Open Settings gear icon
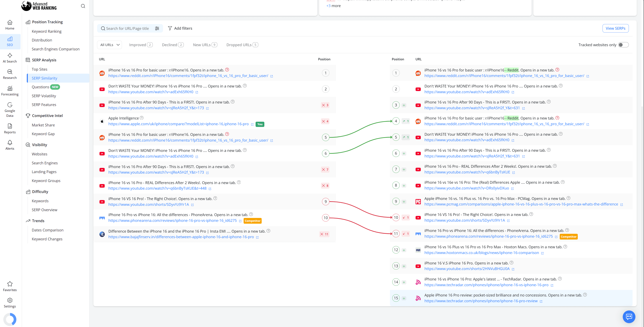Image resolution: width=644 pixels, height=327 pixels. pyautogui.click(x=10, y=303)
